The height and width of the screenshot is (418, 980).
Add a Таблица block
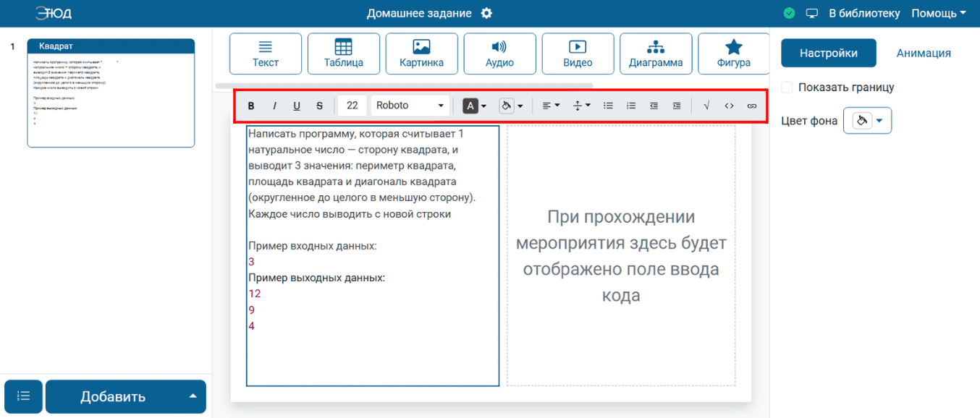tap(344, 54)
